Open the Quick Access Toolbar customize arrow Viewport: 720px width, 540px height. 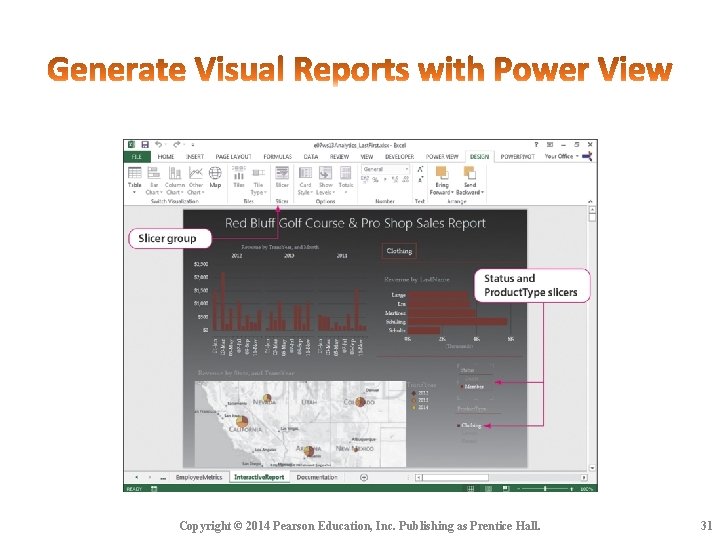(193, 145)
